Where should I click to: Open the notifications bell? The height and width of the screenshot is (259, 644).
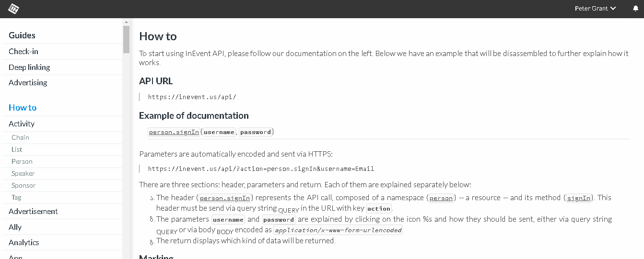[x=636, y=9]
